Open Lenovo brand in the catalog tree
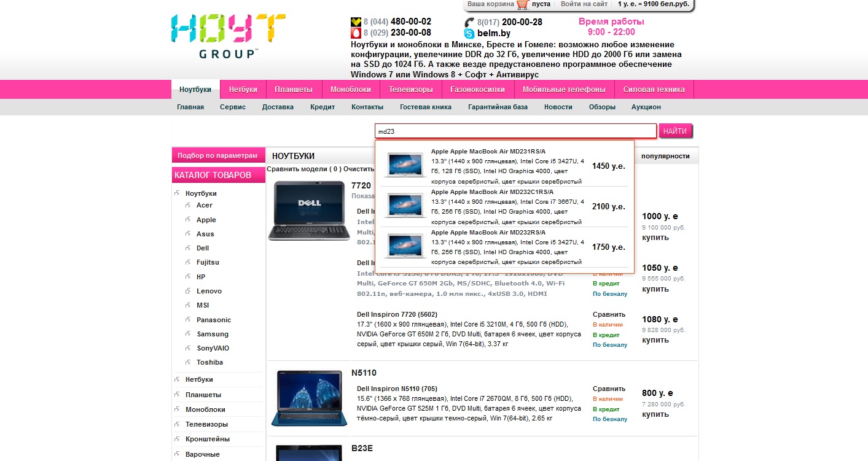This screenshot has width=868, height=461. point(209,291)
